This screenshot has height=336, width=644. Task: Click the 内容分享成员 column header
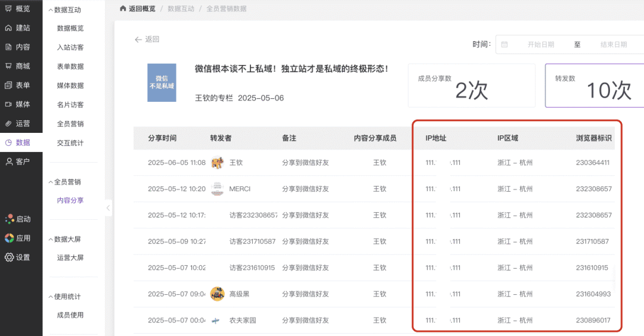[x=375, y=138]
